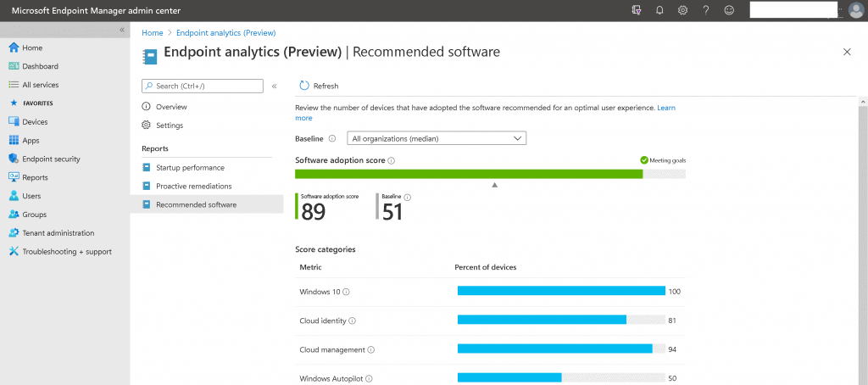
Task: Collapse the left navigation sidebar
Action: 122,30
